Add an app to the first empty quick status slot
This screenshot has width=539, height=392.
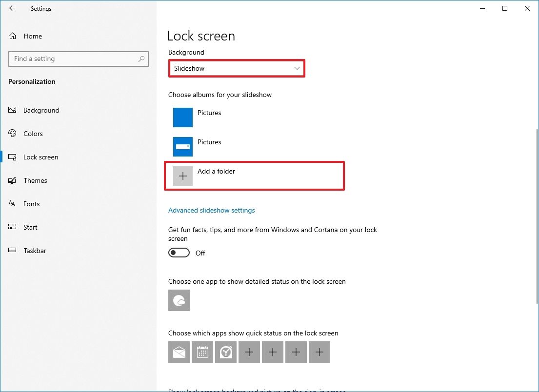click(x=249, y=352)
